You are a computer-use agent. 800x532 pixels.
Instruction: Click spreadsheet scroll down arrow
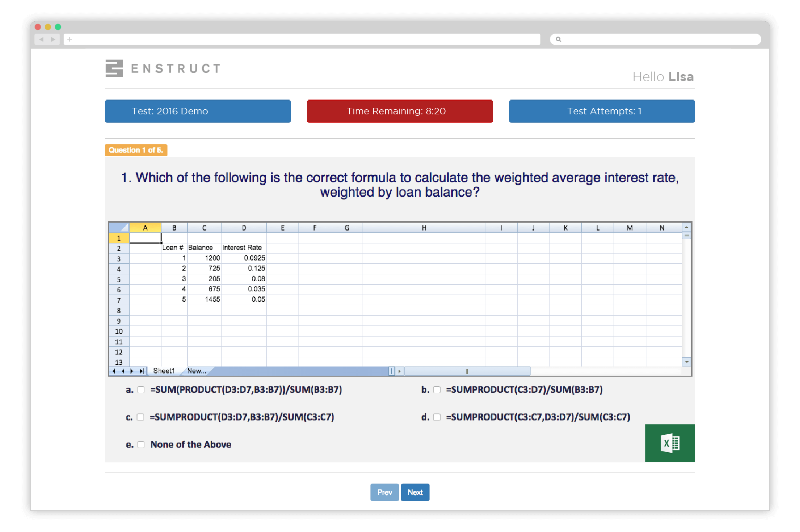687,362
